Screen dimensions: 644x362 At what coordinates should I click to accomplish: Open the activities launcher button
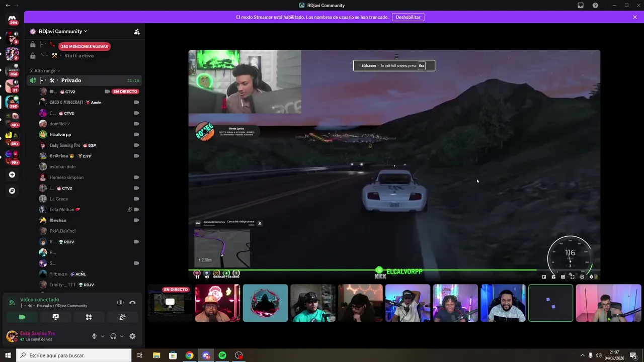pos(89,317)
